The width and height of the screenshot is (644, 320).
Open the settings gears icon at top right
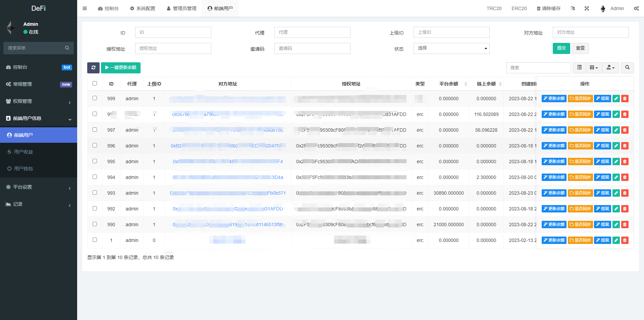(636, 8)
